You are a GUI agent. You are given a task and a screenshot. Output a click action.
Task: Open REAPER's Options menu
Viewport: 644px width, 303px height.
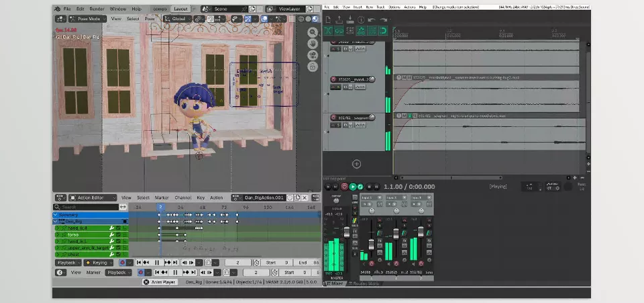click(394, 7)
